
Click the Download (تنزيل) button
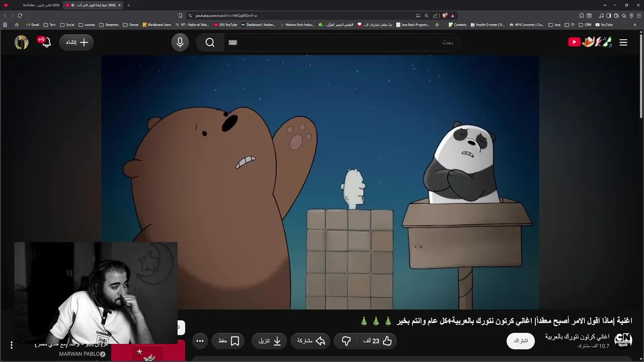click(269, 341)
